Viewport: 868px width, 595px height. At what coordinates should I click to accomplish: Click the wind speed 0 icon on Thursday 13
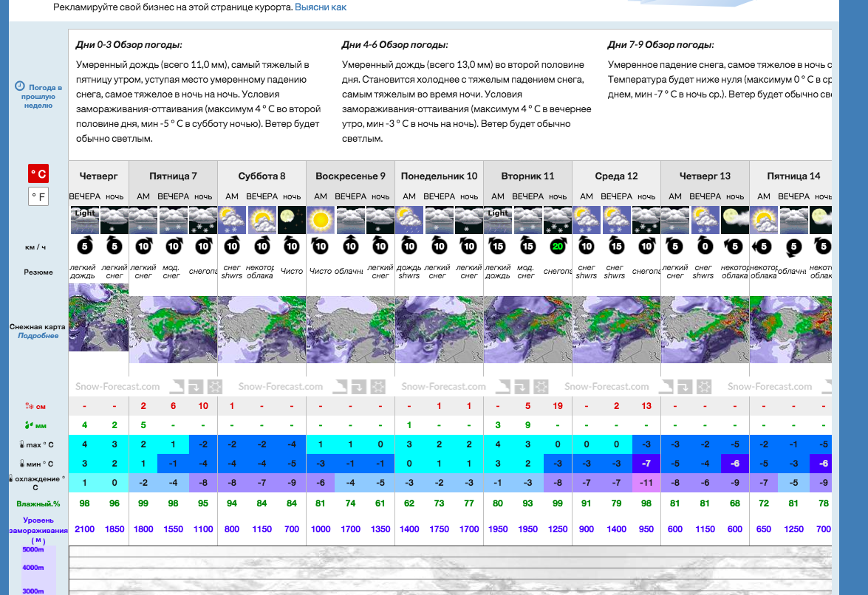click(x=705, y=246)
